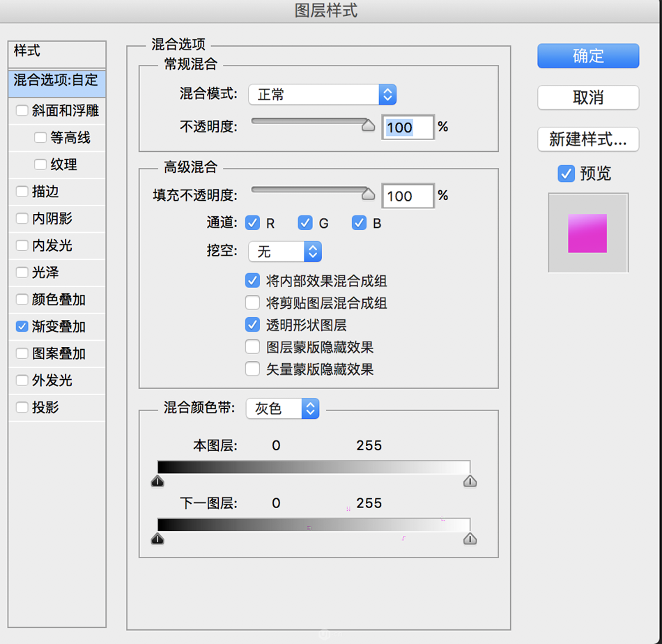The height and width of the screenshot is (644, 662).
Task: Enable the 投影 checkbox
Action: point(22,408)
